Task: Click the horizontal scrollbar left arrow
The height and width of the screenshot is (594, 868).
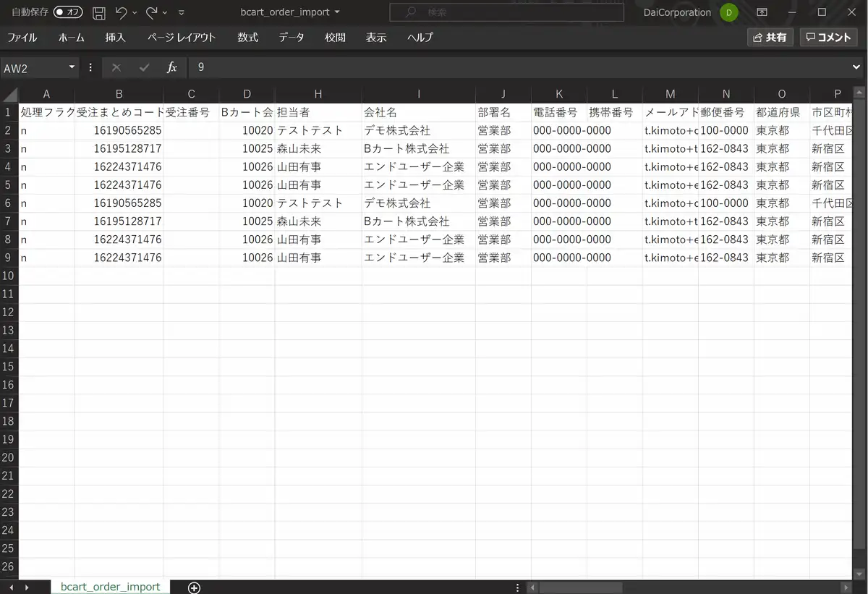Action: (x=532, y=587)
